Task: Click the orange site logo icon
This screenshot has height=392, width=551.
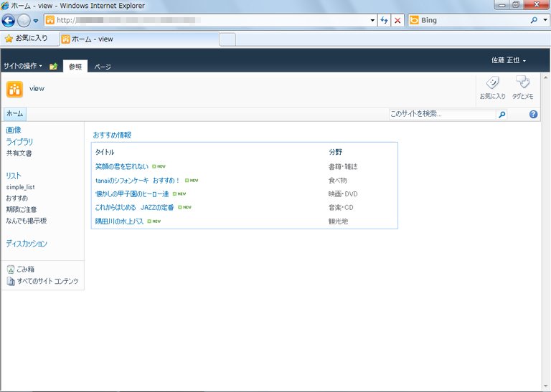Action: click(x=15, y=89)
